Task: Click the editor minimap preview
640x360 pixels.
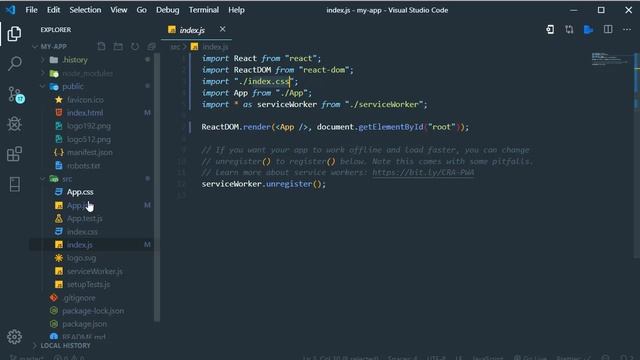Action: pos(610,59)
